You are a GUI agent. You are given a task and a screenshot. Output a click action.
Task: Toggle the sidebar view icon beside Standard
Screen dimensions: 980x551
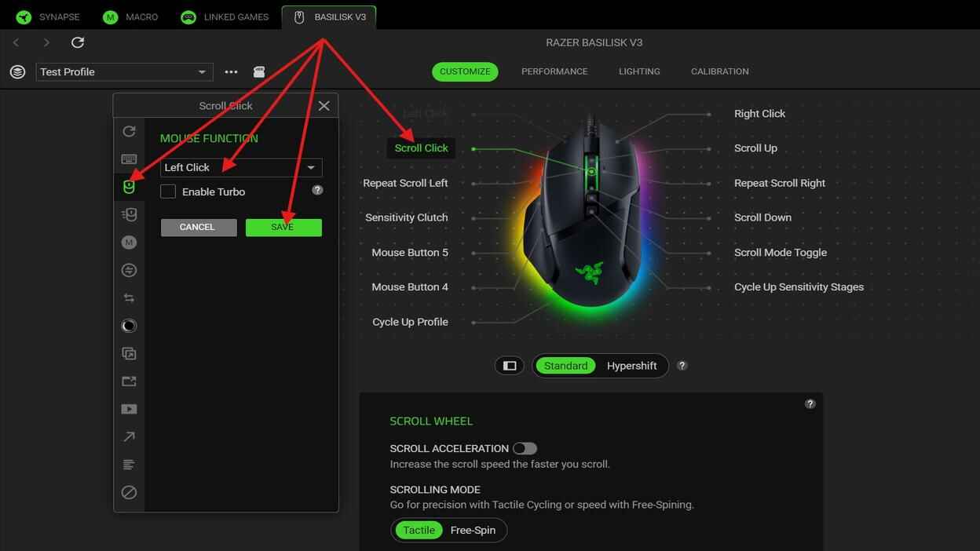[510, 366]
